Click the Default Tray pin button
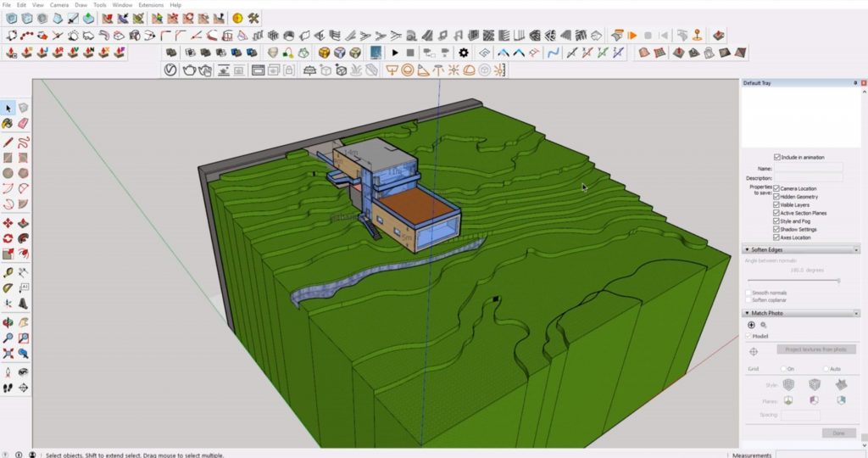The image size is (868, 458). tap(856, 82)
